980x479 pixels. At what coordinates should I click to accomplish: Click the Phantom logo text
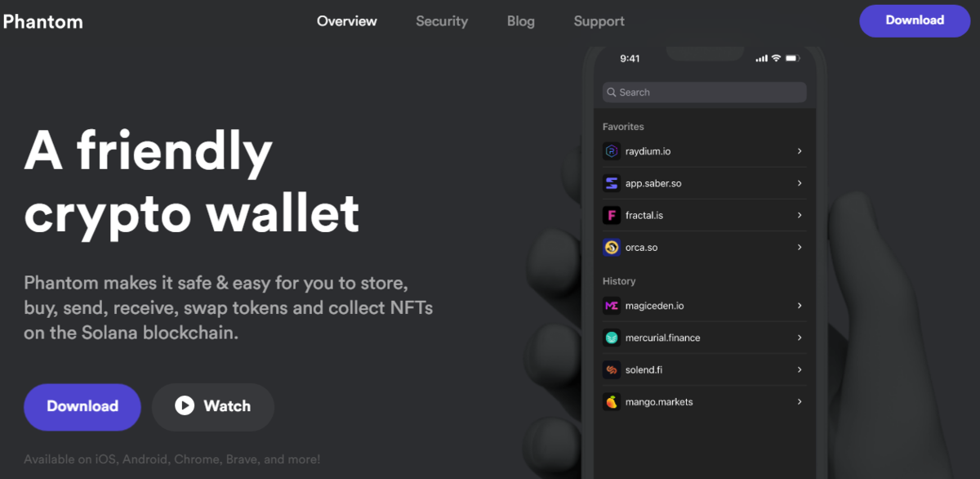[x=42, y=22]
